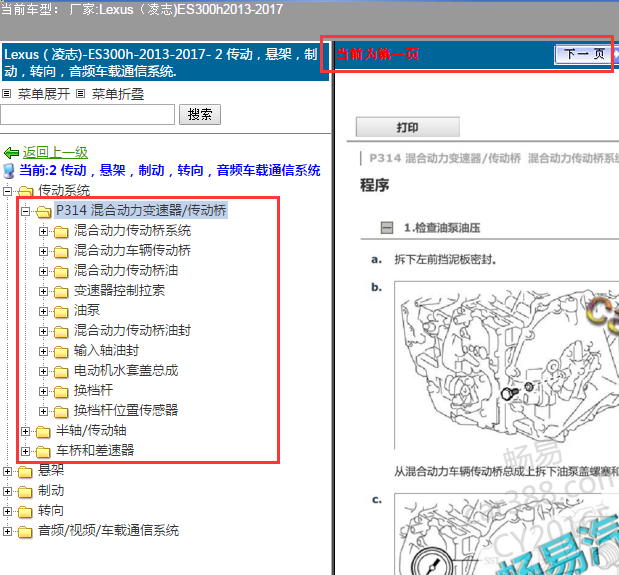Select the 悬架 tree label

coord(51,470)
